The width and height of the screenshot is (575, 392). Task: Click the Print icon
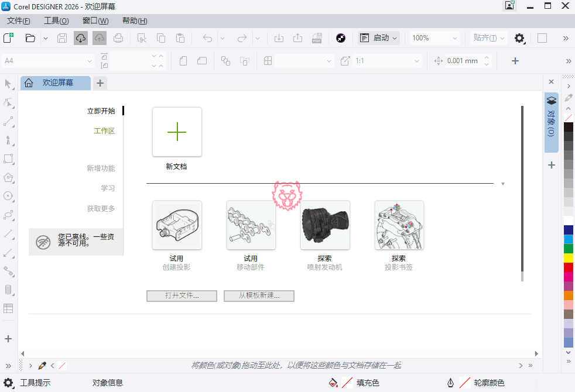[x=118, y=38]
